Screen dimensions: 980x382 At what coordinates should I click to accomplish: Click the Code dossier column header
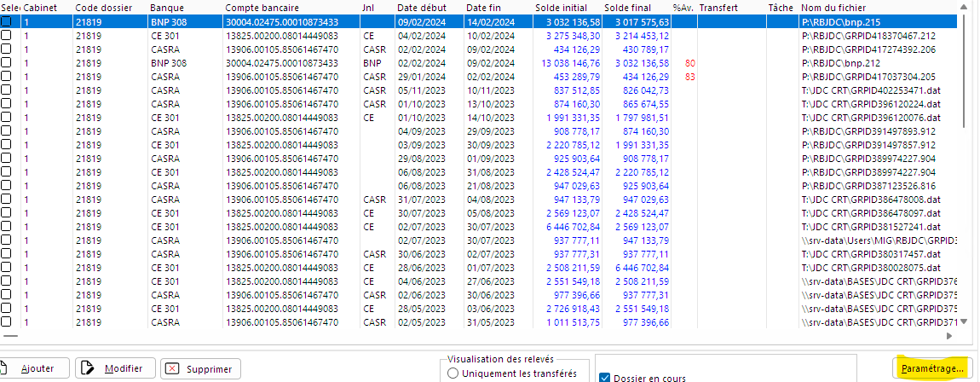[102, 7]
